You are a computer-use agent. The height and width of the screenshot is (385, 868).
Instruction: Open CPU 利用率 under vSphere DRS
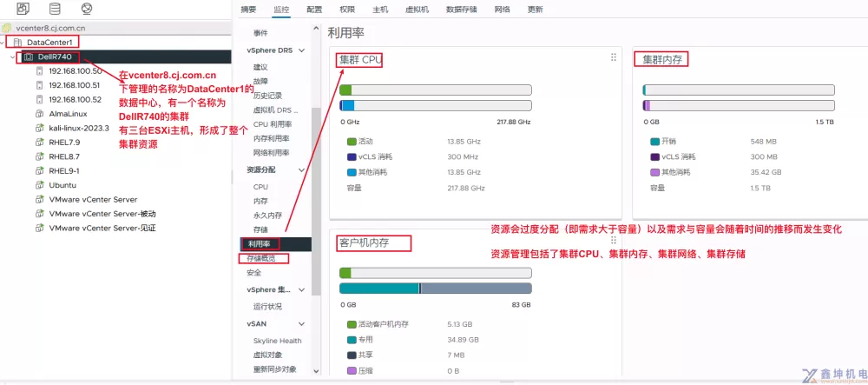point(273,124)
